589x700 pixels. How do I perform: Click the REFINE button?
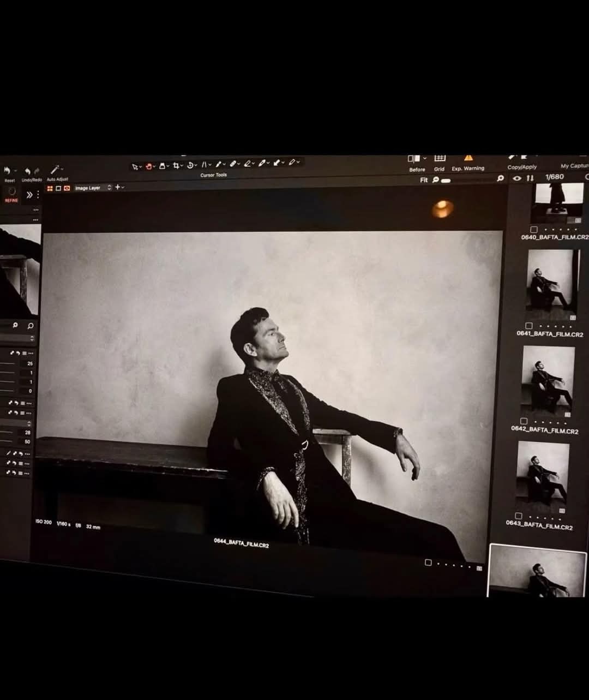point(11,195)
